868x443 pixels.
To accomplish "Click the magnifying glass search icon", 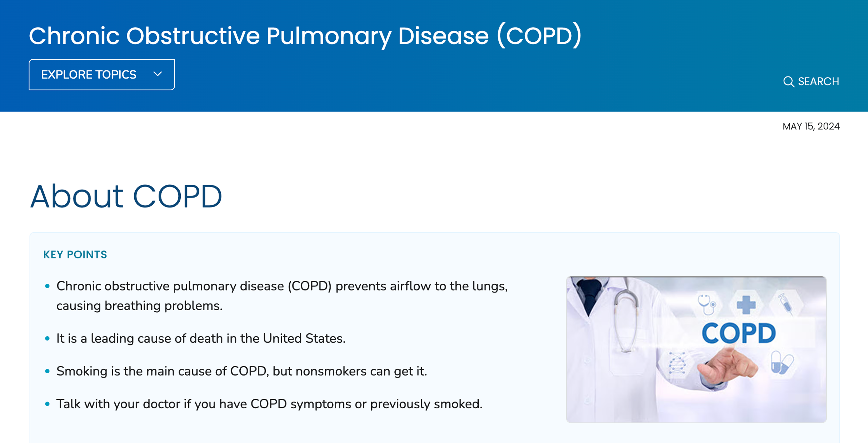I will coord(788,82).
